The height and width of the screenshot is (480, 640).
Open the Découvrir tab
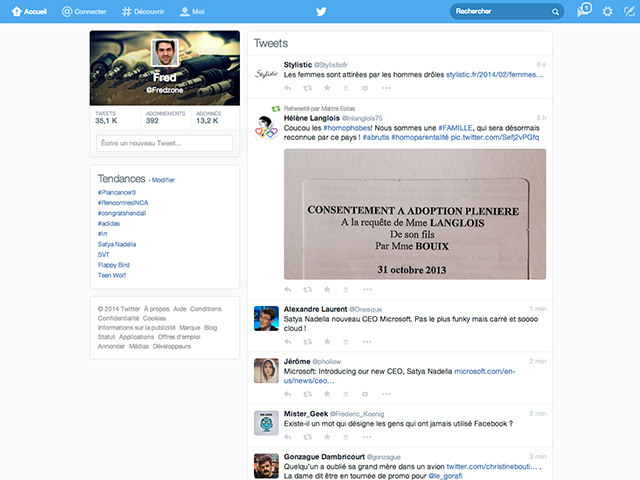point(143,11)
